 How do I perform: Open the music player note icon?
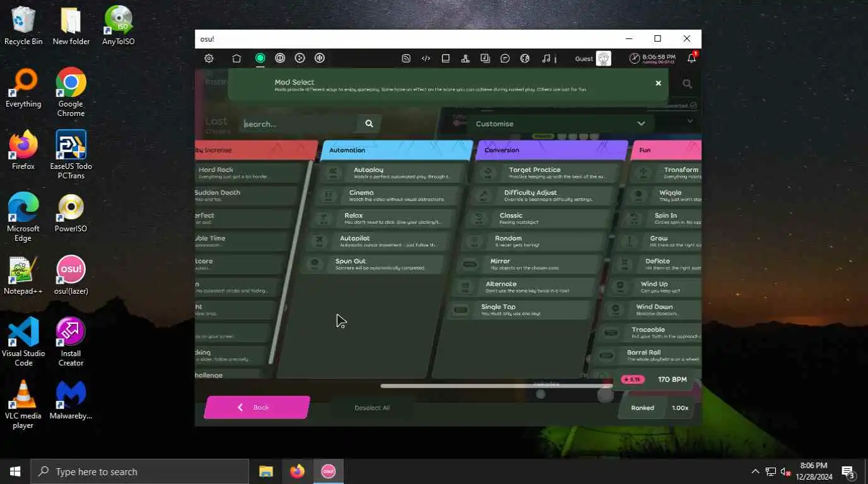pos(546,58)
